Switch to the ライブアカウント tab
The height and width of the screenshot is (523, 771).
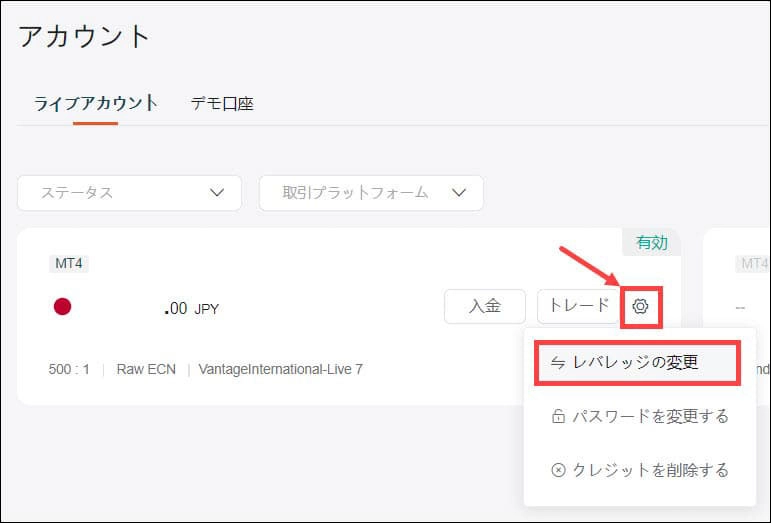(96, 103)
